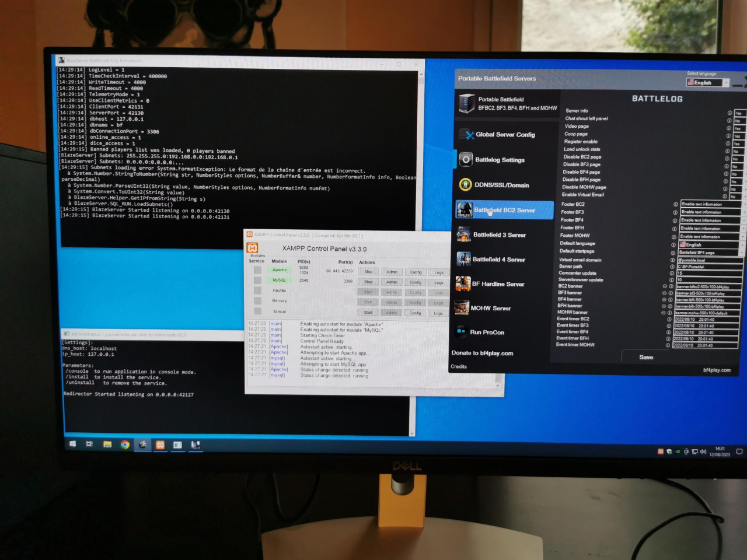Click the info icon beside Server info
Viewport: 747px width, 560px height.
[x=729, y=113]
